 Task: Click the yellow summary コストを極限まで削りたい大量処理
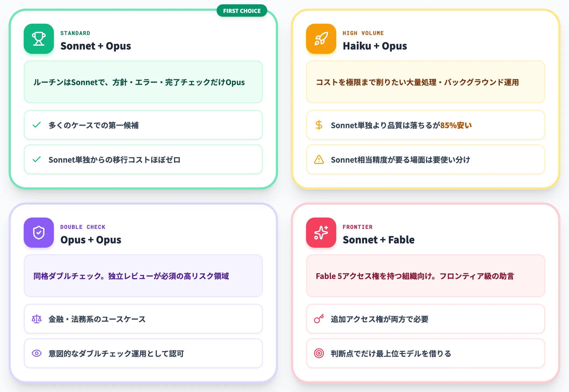[426, 82]
